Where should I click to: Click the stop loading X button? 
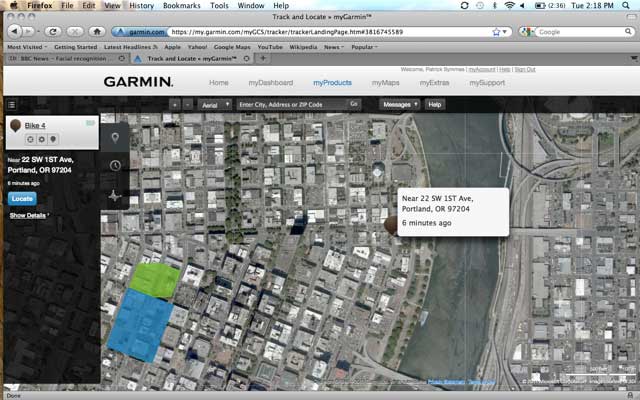(x=75, y=31)
